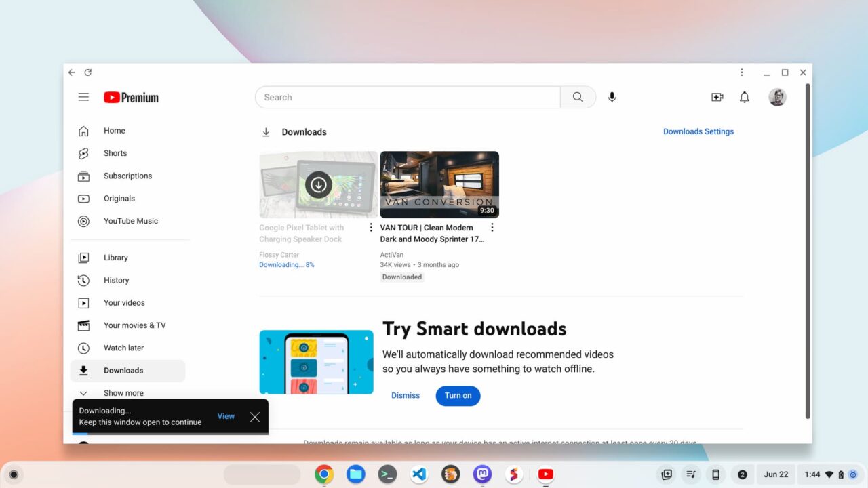Screen dimensions: 868x488
Task: Click into the Search field
Action: click(408, 97)
